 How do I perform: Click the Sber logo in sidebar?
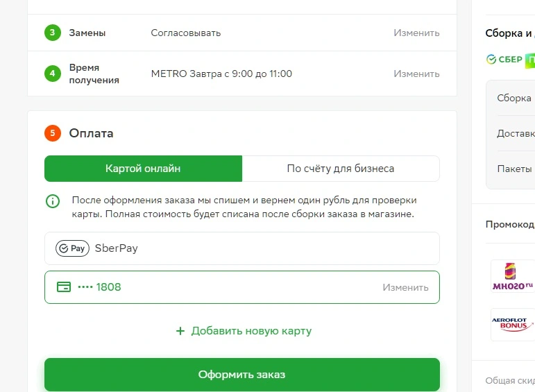[x=504, y=60]
